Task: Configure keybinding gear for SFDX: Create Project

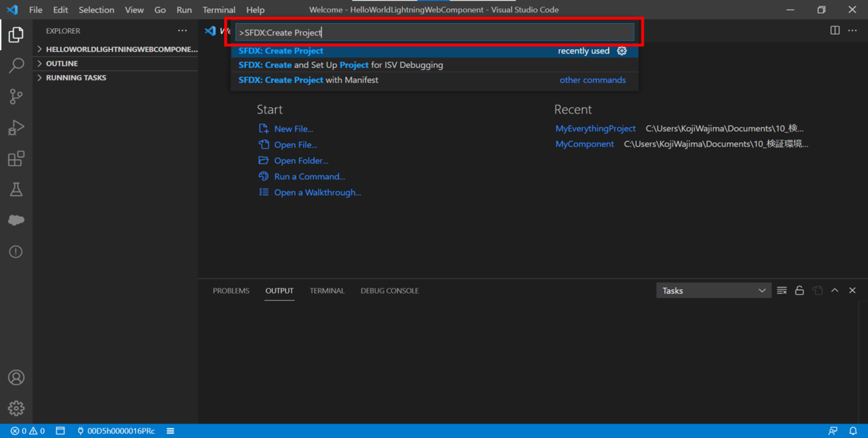Action: click(x=622, y=51)
